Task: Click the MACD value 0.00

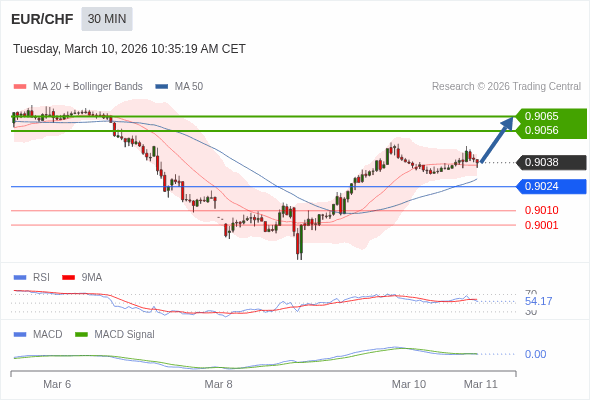Action: coord(535,354)
